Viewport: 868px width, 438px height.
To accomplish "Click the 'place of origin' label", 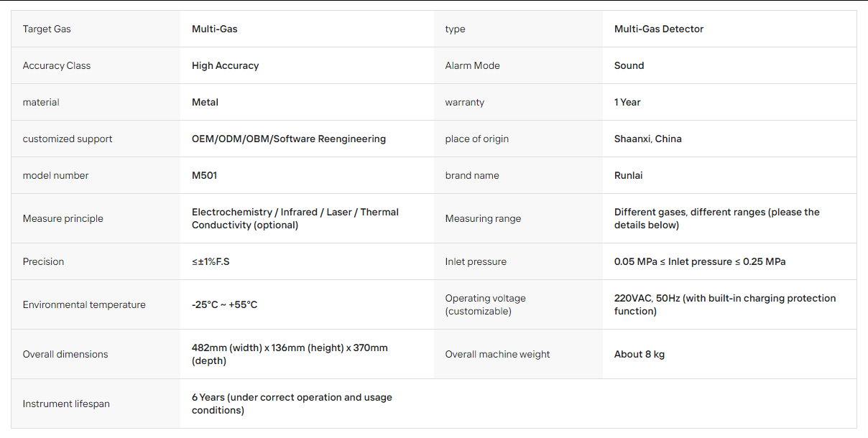I will 477,139.
